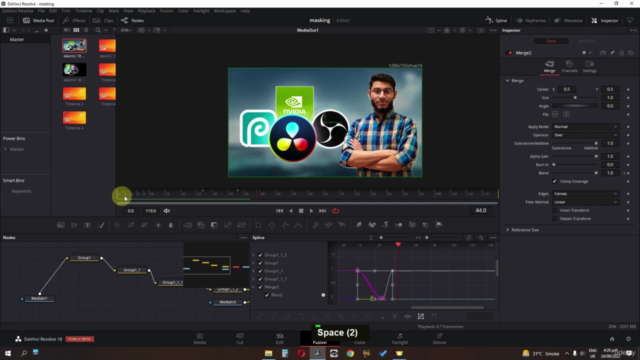The width and height of the screenshot is (640, 360).
Task: Uncheck Blend spline checkbox
Action: point(267,295)
